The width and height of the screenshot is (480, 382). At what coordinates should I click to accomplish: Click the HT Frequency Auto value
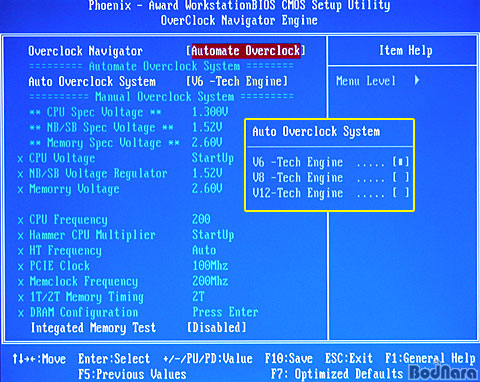(x=204, y=250)
